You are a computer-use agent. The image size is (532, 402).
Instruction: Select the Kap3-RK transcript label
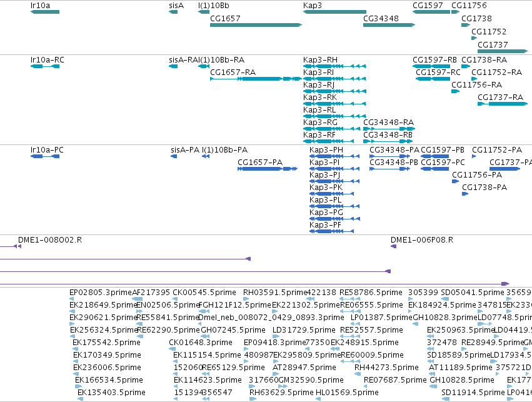(320, 98)
